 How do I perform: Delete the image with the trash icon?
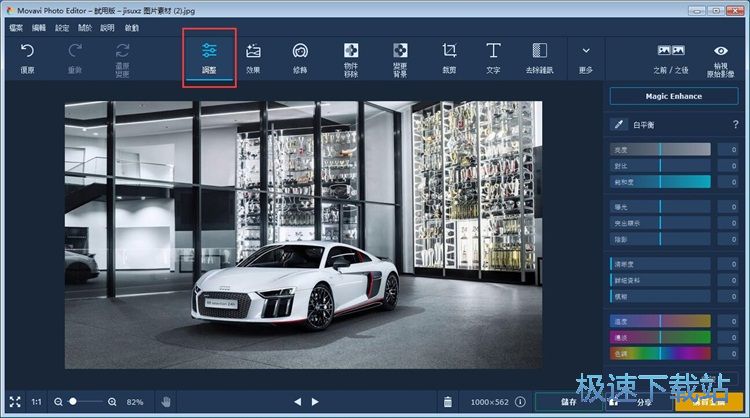click(448, 402)
